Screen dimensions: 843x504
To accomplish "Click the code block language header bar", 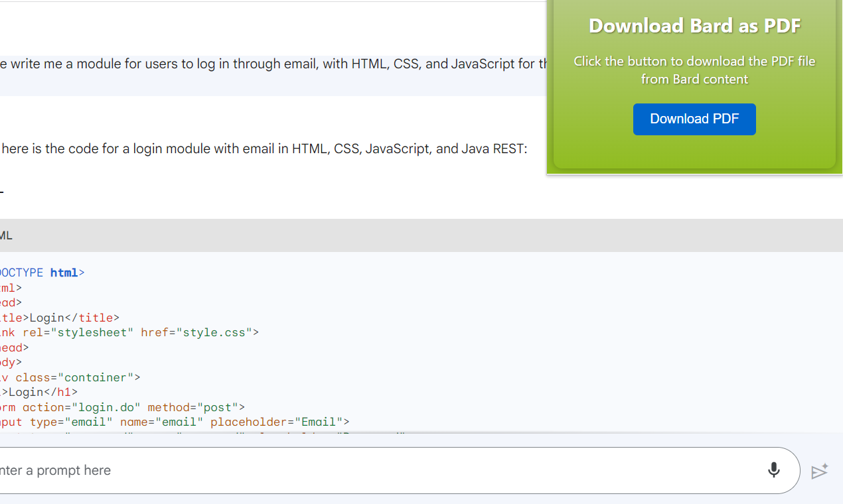I will click(421, 235).
